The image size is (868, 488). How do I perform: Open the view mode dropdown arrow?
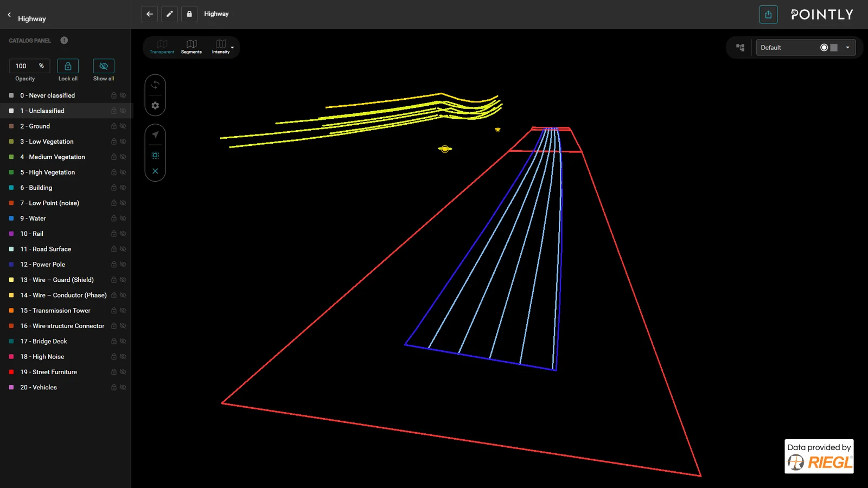click(x=233, y=47)
